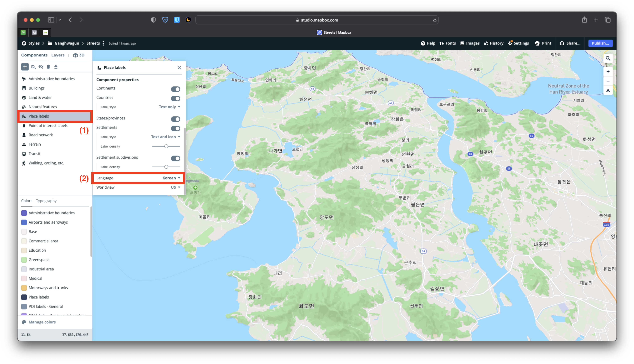
Task: Add a new component with plus button
Action: click(x=25, y=67)
